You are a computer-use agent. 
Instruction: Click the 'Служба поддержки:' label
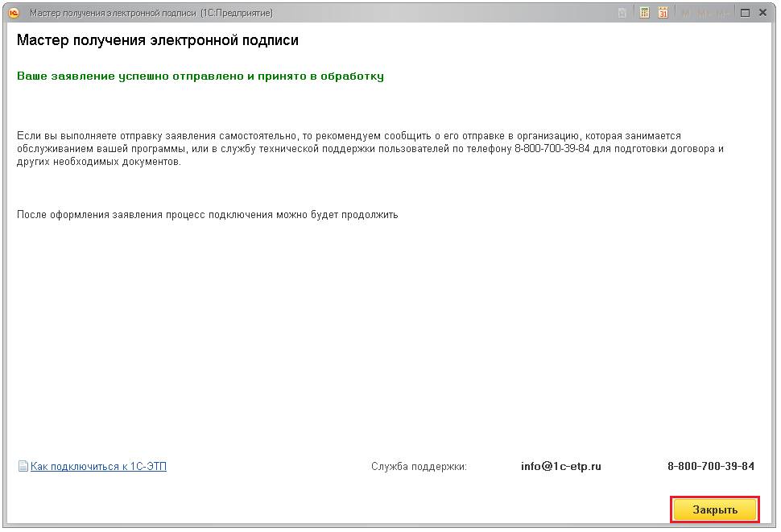(x=419, y=466)
